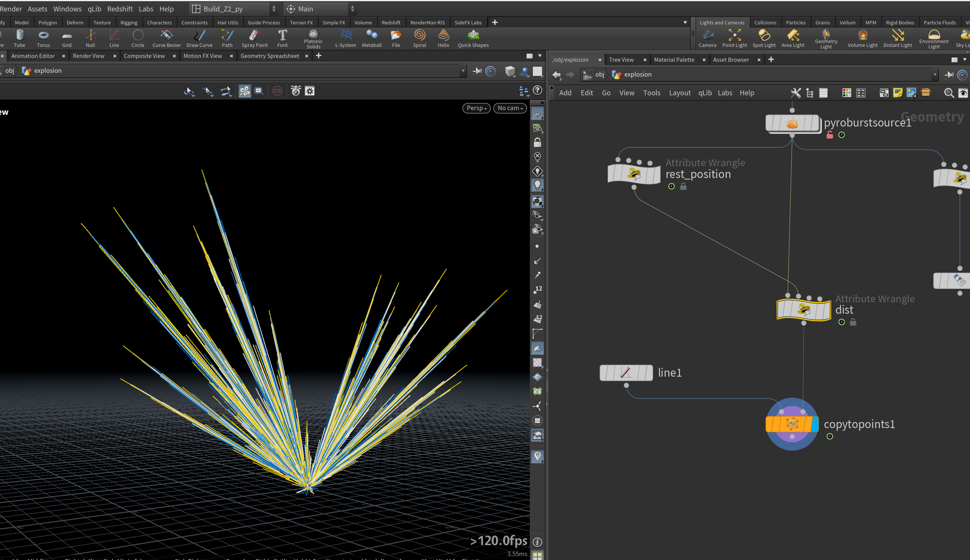Screen dimensions: 970x560
Task: Create an L-System from the shelf
Action: click(x=346, y=39)
